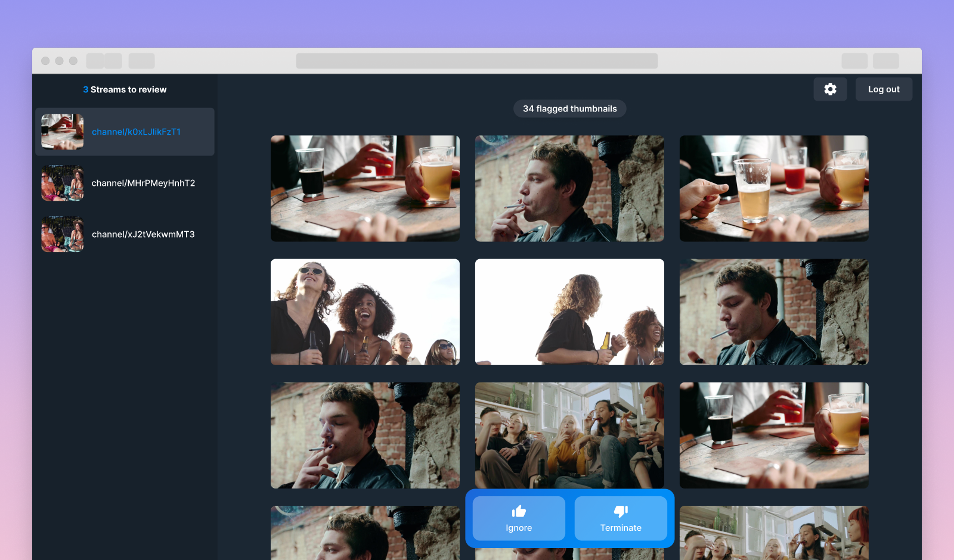Select top-row thumbnail of man smoking
The width and height of the screenshot is (954, 560).
569,188
